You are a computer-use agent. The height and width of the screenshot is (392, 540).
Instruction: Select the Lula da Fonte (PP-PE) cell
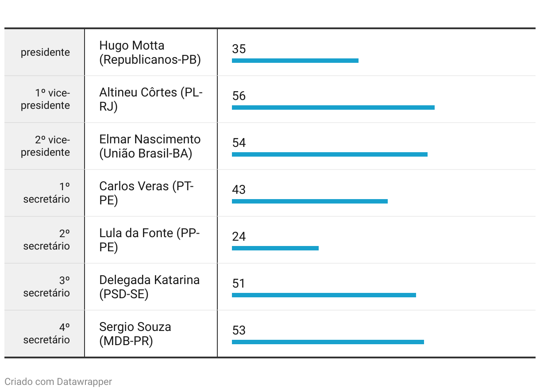pos(150,240)
